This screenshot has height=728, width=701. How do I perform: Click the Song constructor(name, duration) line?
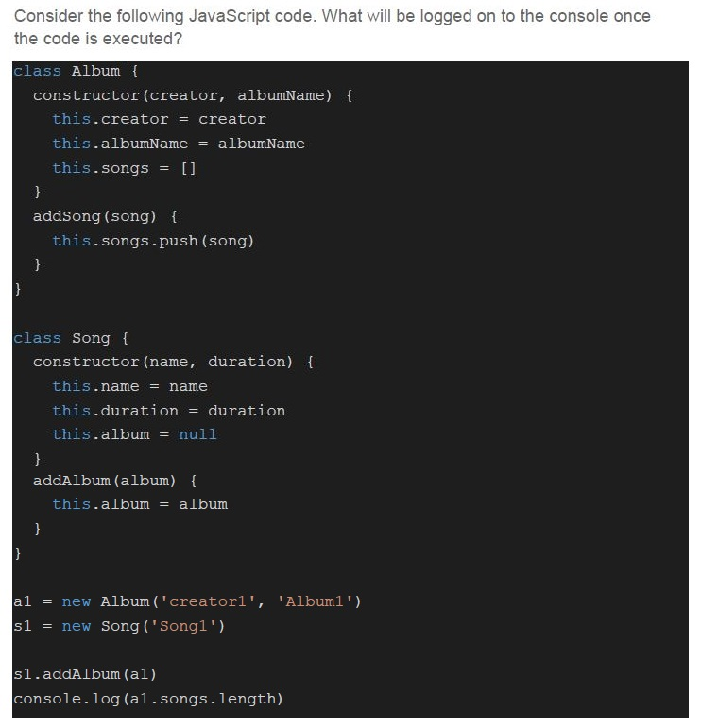(x=173, y=362)
